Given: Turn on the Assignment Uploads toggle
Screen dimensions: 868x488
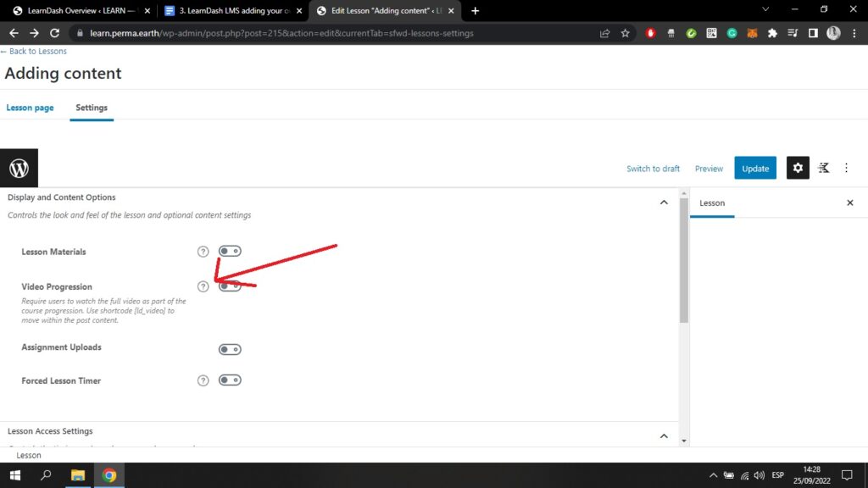Looking at the screenshot, I should (x=230, y=349).
